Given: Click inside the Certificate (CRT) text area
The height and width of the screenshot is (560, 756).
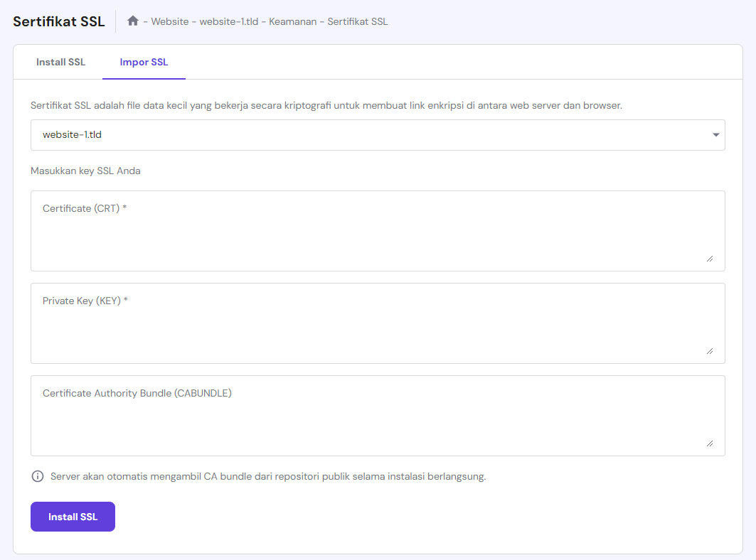Looking at the screenshot, I should point(377,231).
